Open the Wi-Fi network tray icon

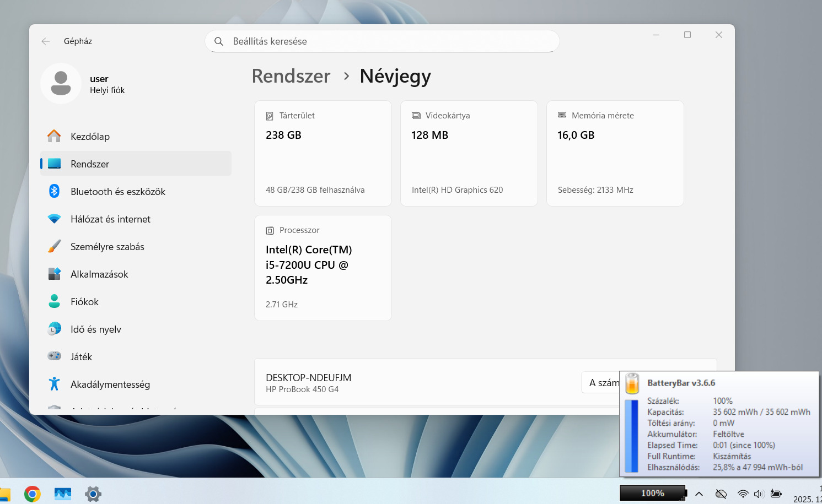743,494
